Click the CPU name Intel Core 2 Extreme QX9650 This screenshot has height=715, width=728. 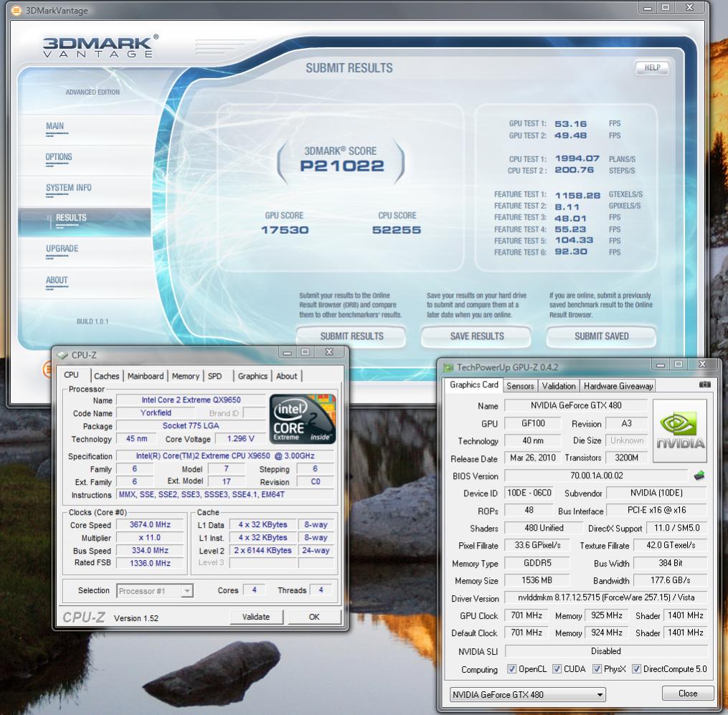(191, 399)
